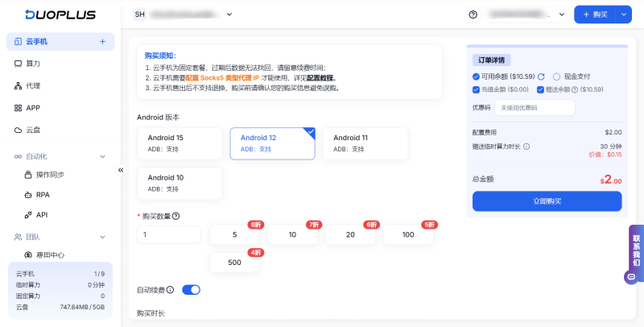Collapse sidebar with double-arrow icon
Screen dimensions: 644x327
121,170
